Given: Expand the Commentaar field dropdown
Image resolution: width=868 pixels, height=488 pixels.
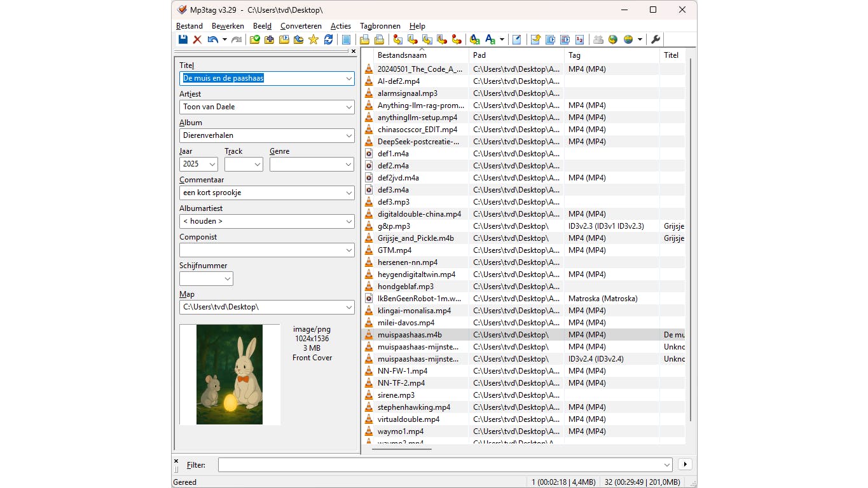Looking at the screenshot, I should (348, 193).
